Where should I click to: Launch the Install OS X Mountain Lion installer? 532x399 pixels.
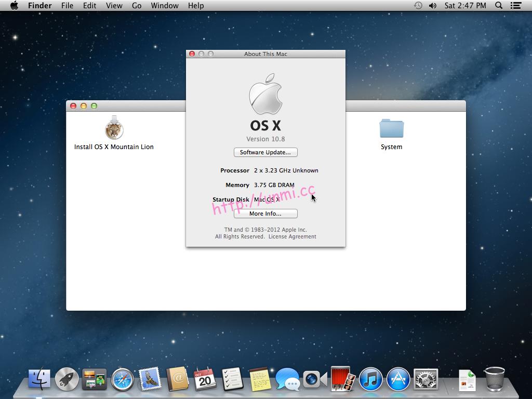click(114, 128)
